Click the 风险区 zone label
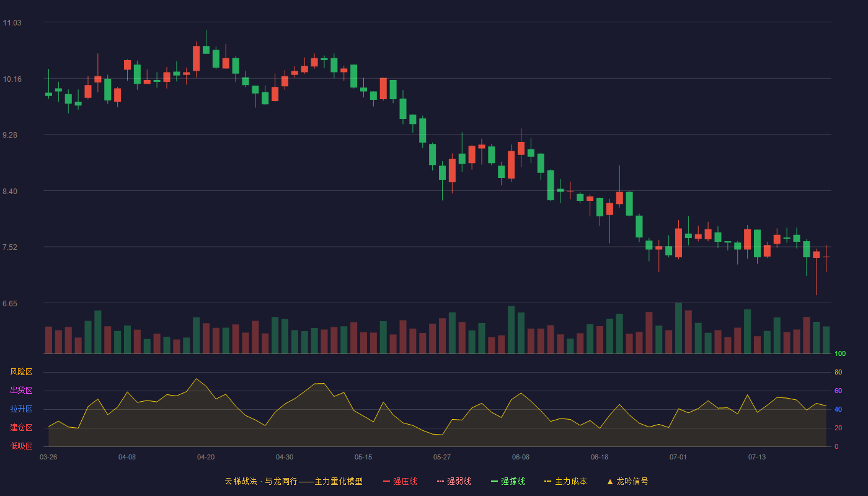 click(x=21, y=372)
